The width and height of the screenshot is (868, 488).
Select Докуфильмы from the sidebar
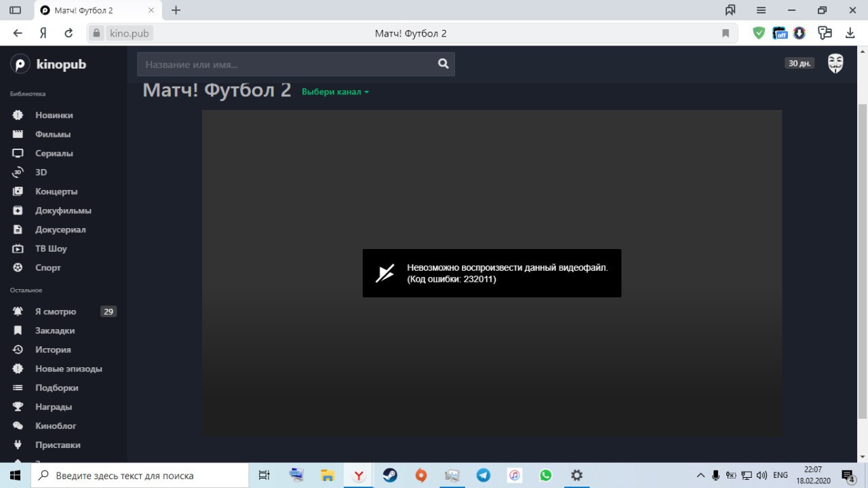pyautogui.click(x=63, y=210)
